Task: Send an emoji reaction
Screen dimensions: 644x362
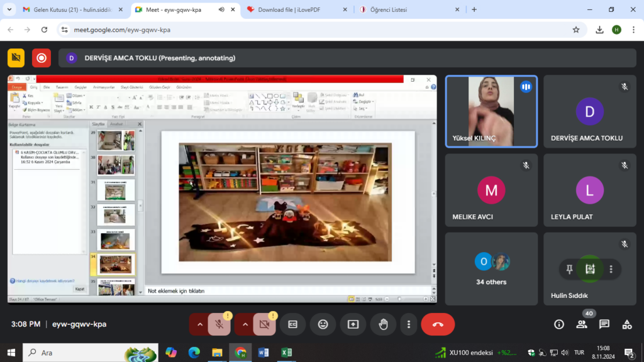Action: coord(323,324)
